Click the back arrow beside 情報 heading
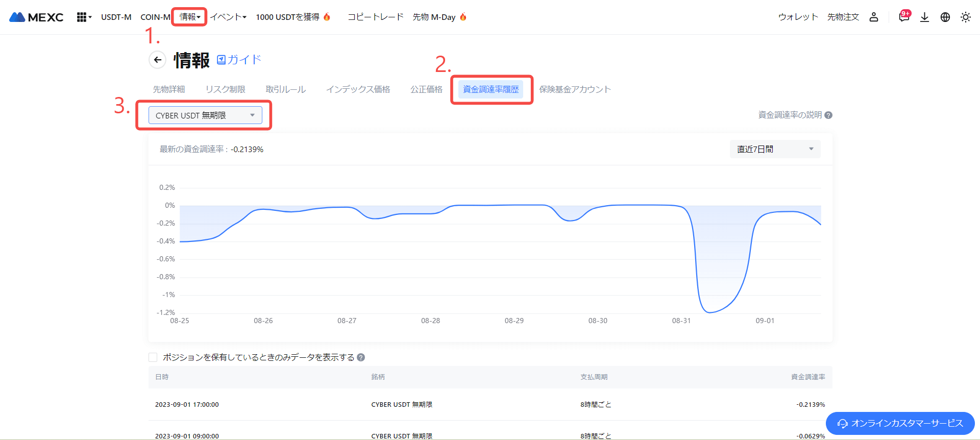The width and height of the screenshot is (980, 440). (x=158, y=60)
